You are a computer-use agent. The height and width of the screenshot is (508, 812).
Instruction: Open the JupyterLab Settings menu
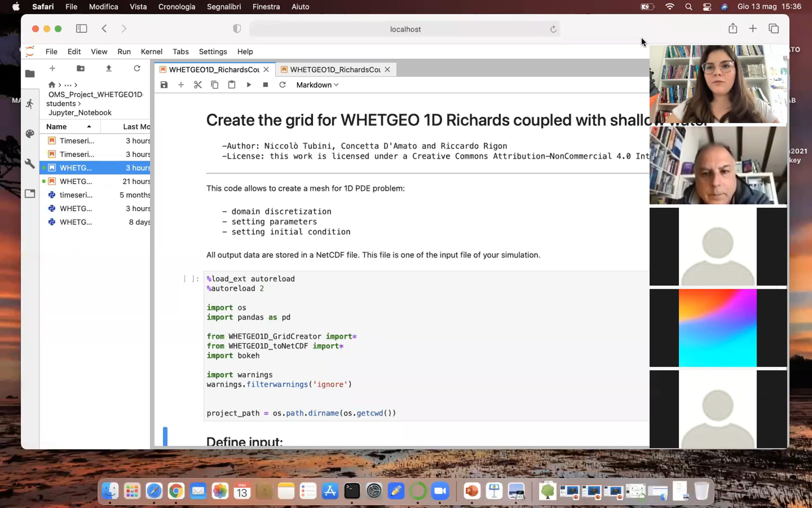213,51
